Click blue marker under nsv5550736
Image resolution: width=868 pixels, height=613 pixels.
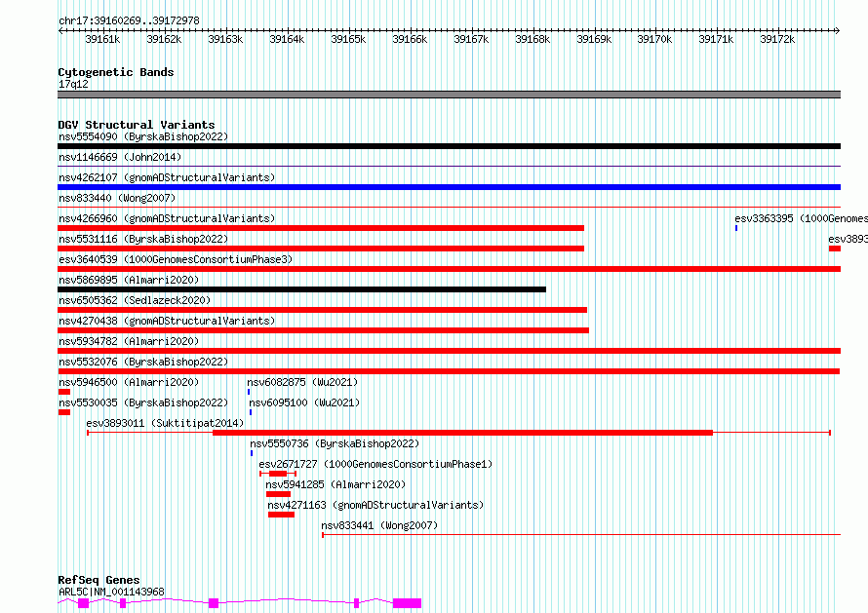pos(252,453)
